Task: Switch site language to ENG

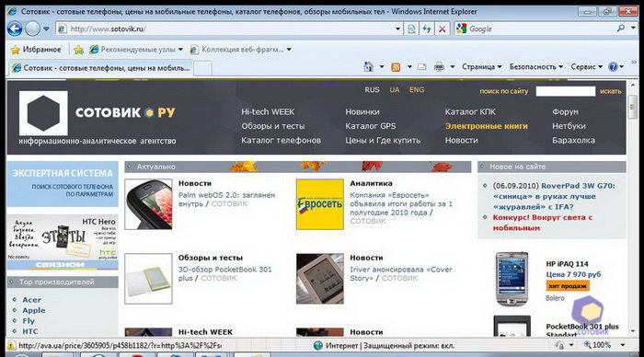Action: click(417, 89)
